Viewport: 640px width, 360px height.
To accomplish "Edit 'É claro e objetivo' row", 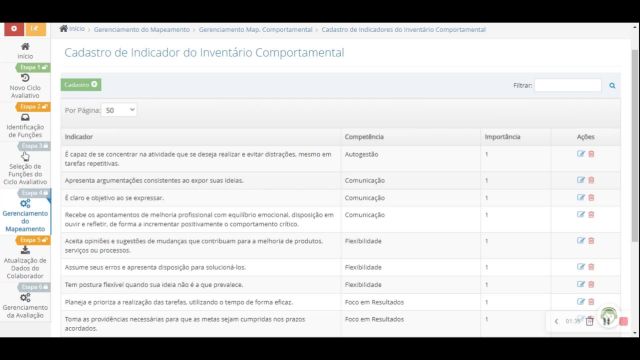I will click(x=581, y=198).
